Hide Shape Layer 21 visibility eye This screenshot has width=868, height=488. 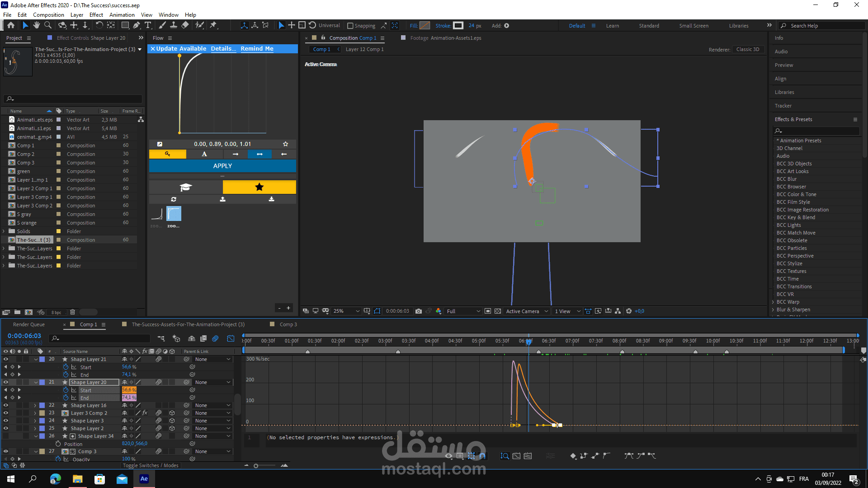[x=5, y=359]
